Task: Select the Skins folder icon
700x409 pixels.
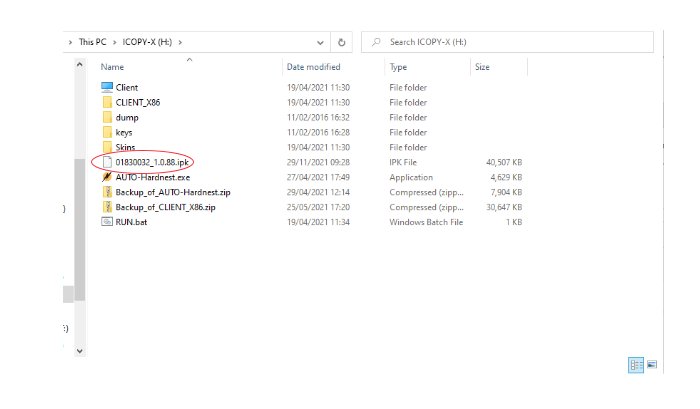Action: pyautogui.click(x=107, y=147)
